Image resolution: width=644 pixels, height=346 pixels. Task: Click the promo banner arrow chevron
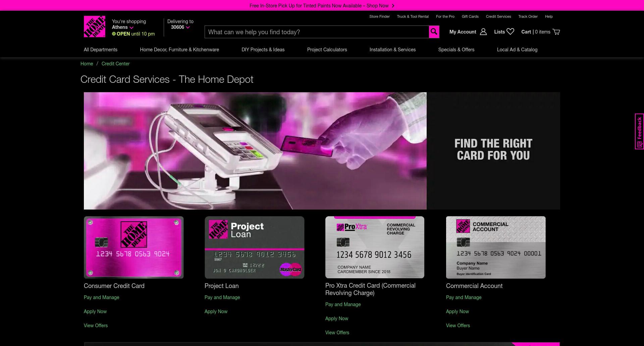tap(393, 6)
